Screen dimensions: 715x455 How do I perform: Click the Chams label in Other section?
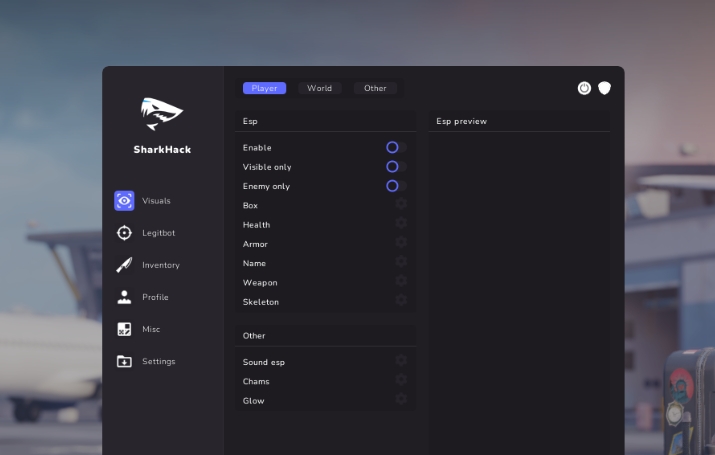pyautogui.click(x=256, y=381)
